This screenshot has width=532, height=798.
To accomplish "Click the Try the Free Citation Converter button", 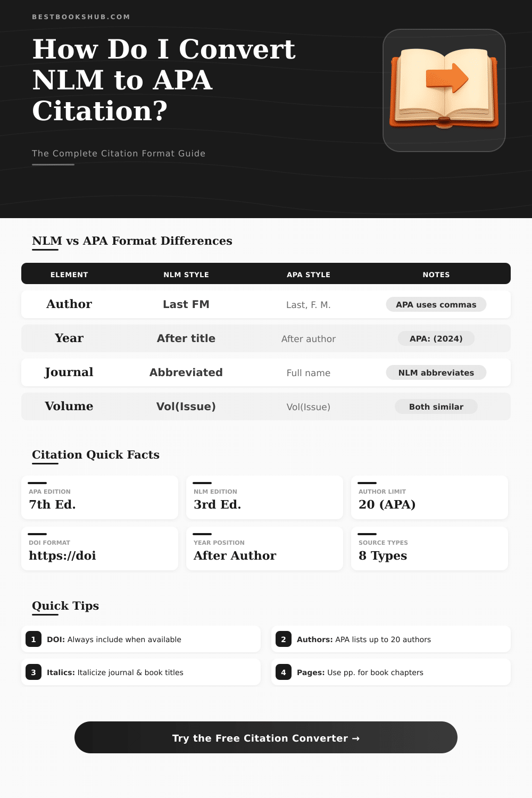I will [266, 737].
